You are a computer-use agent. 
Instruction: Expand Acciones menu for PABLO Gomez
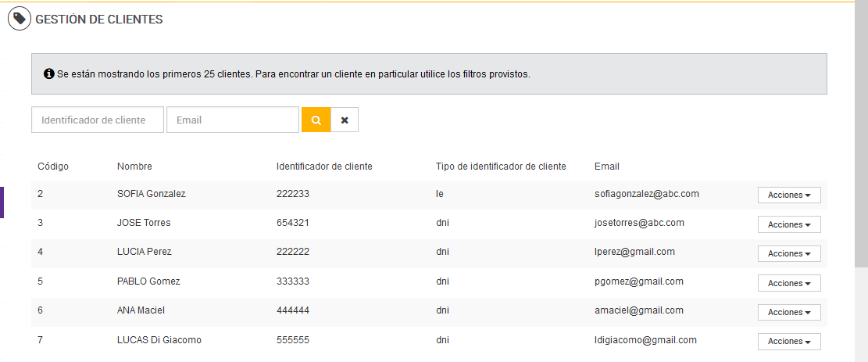click(789, 283)
